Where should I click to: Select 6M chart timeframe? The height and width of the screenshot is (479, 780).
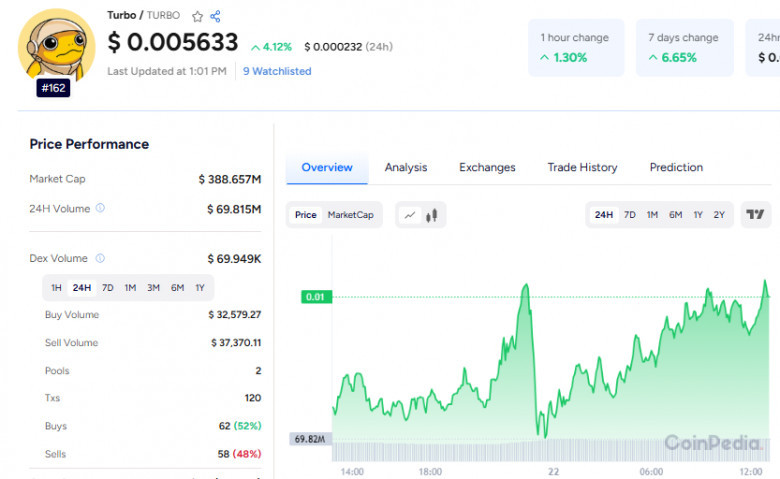676,215
